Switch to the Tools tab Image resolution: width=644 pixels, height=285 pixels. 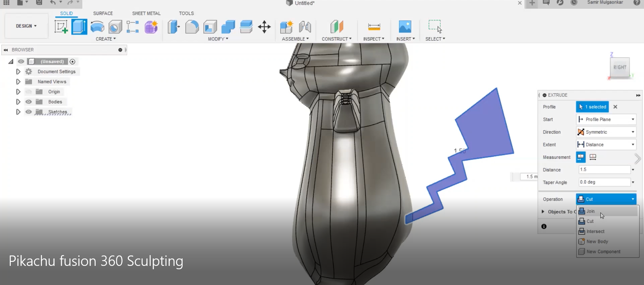pos(186,13)
